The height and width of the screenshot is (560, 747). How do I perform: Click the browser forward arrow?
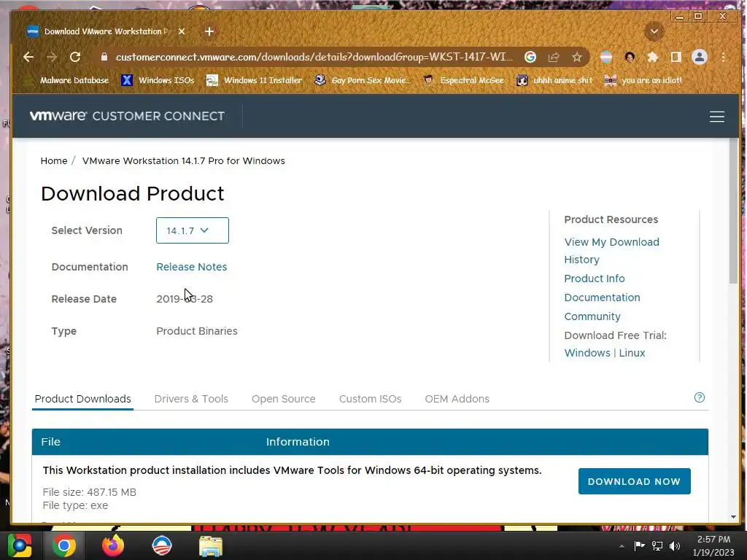pyautogui.click(x=52, y=57)
